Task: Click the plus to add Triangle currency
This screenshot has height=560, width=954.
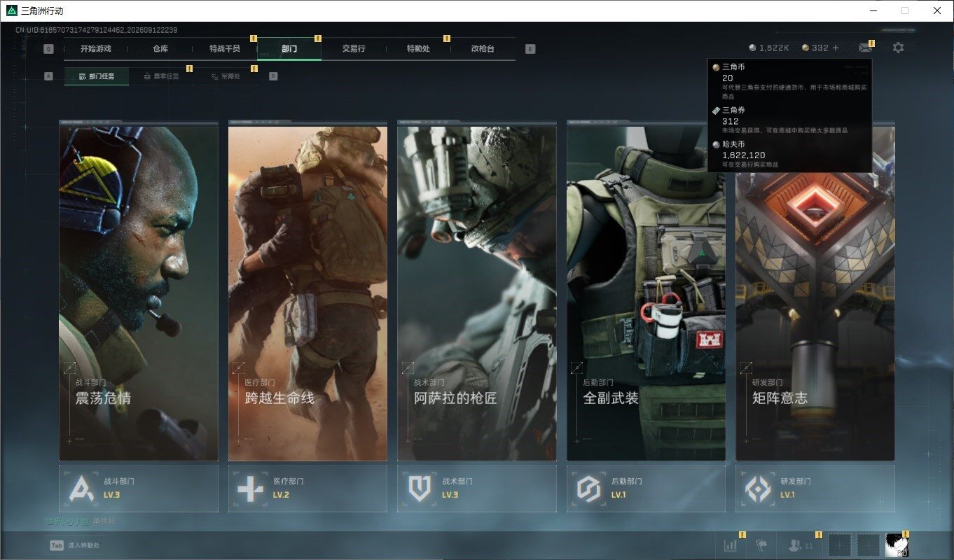Action: coord(836,48)
